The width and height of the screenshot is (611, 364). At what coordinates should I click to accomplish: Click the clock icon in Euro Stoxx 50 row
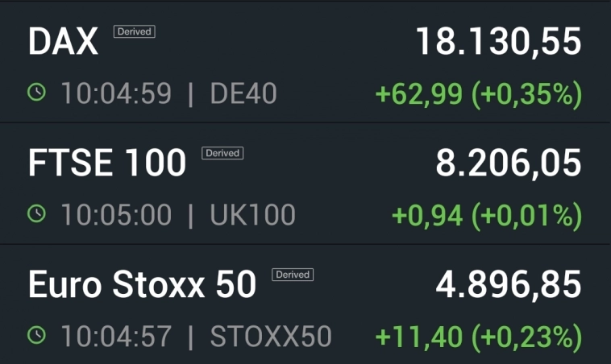coord(37,337)
